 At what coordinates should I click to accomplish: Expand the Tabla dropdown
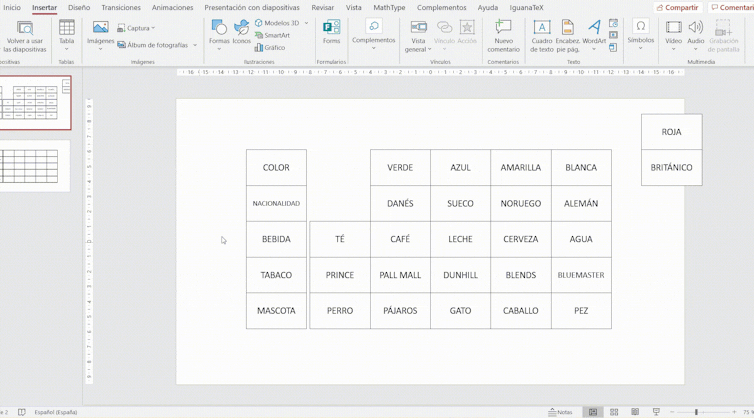[66, 48]
